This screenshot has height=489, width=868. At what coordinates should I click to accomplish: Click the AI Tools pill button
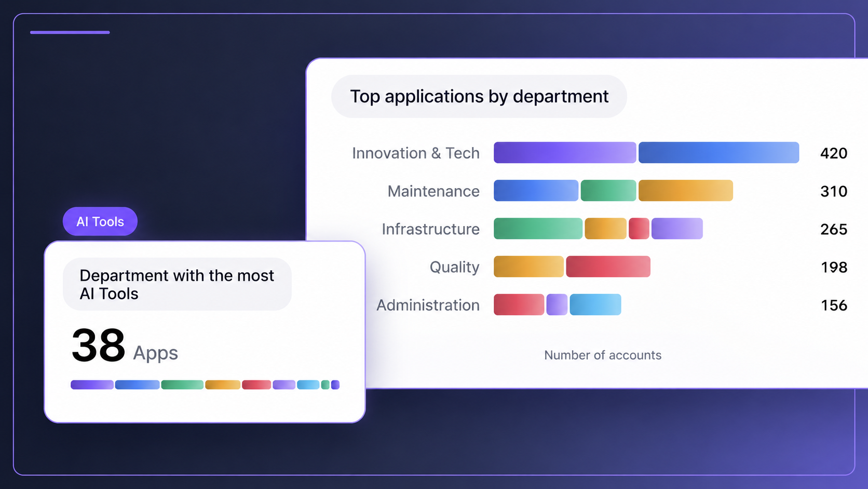point(100,221)
